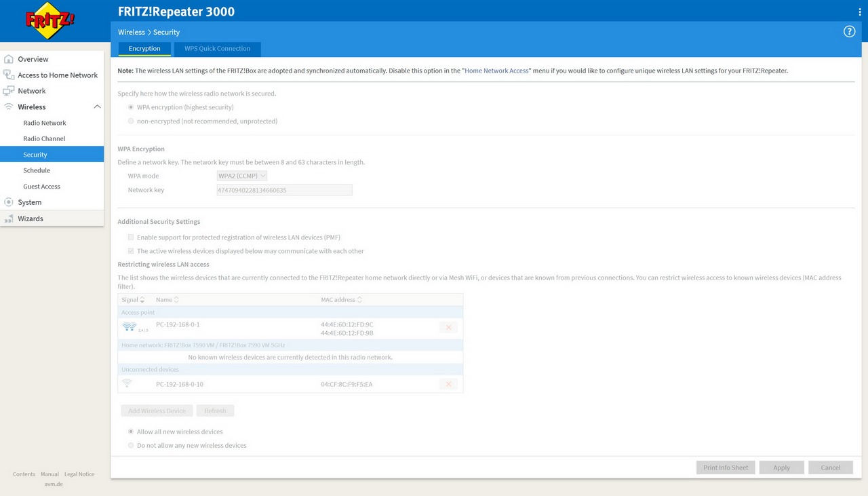Open the avm.de footer link

coord(54,484)
